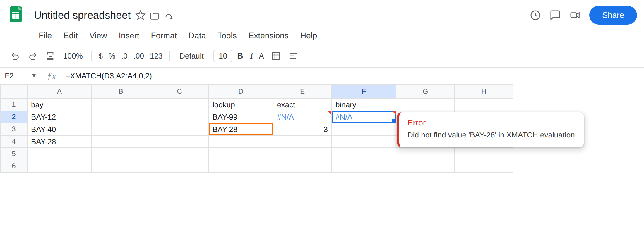This screenshot has height=234, width=644.
Task: Open the Default font dropdown
Action: pyautogui.click(x=191, y=56)
